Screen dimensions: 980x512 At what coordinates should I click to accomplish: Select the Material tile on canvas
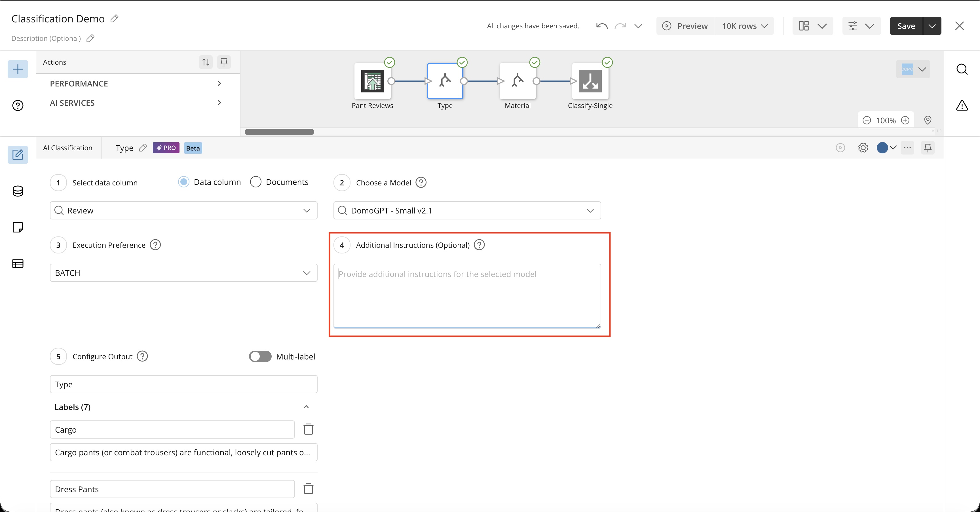(518, 81)
